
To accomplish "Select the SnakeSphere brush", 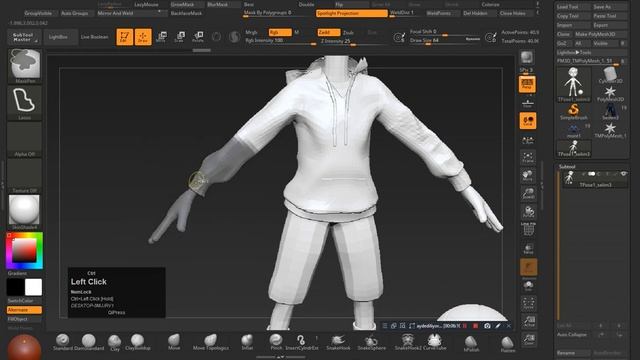I will point(371,342).
